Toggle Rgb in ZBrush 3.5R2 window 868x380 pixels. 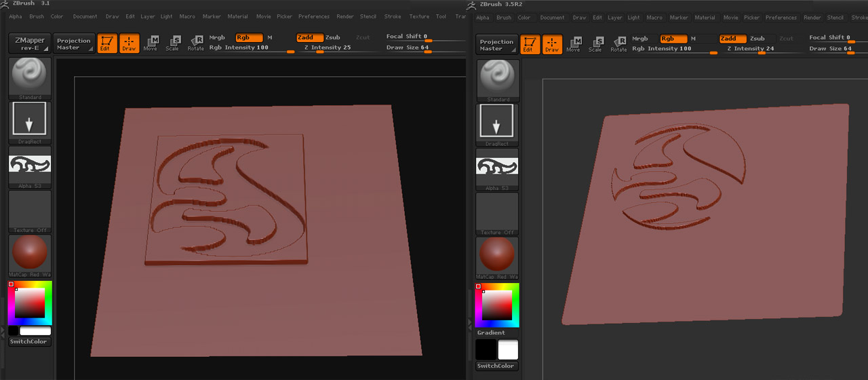point(673,39)
